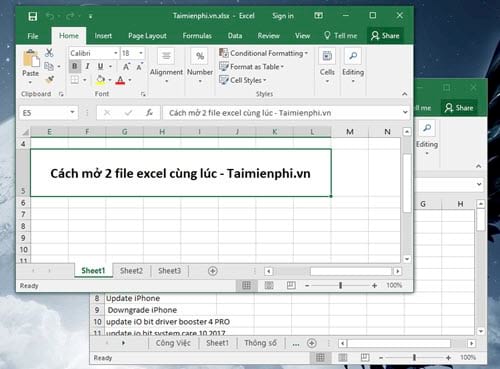Screen dimensions: 500x369
Task: Collapse the ribbon in the front window
Action: click(x=404, y=94)
